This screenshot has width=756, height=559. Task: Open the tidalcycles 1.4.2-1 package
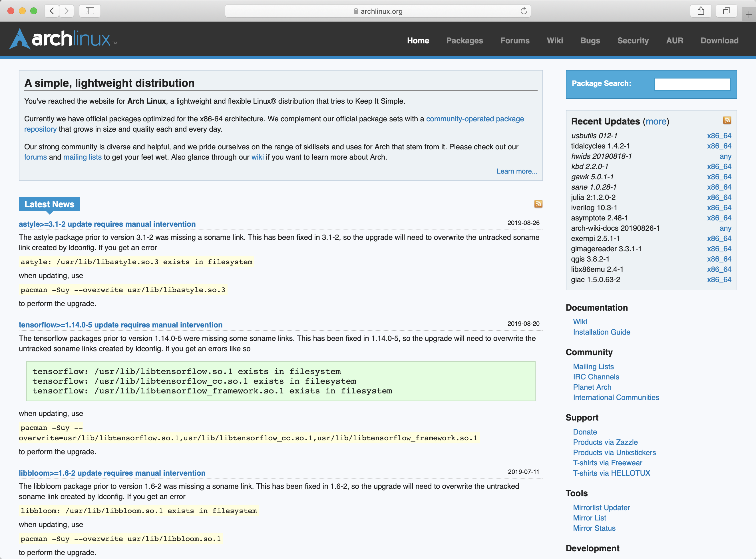coord(600,146)
